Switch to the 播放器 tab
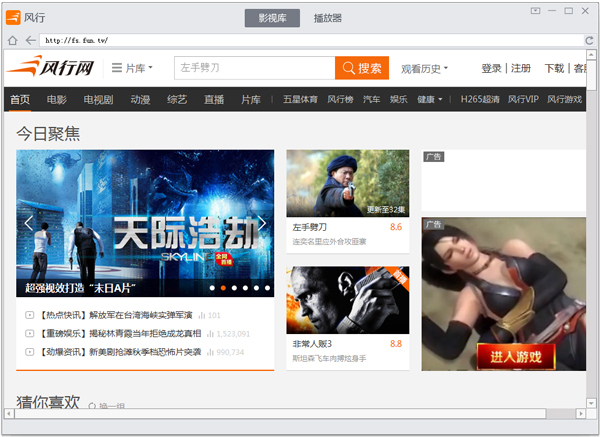This screenshot has width=600, height=437. pyautogui.click(x=328, y=18)
